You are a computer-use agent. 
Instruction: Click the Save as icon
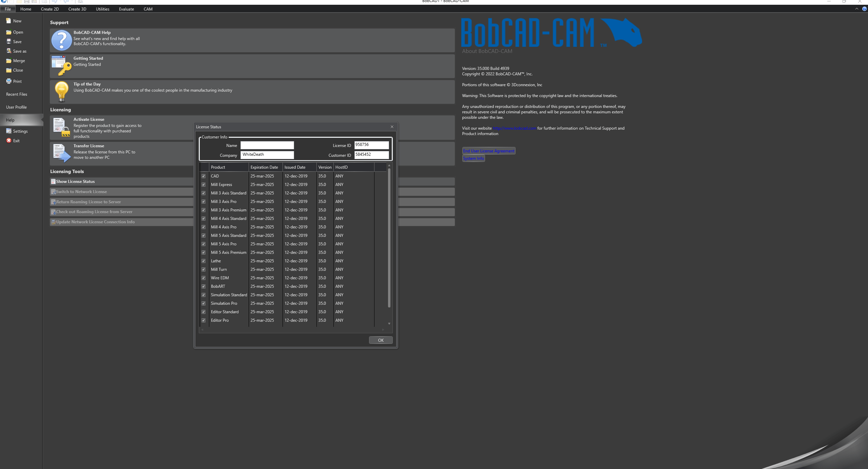click(x=9, y=51)
